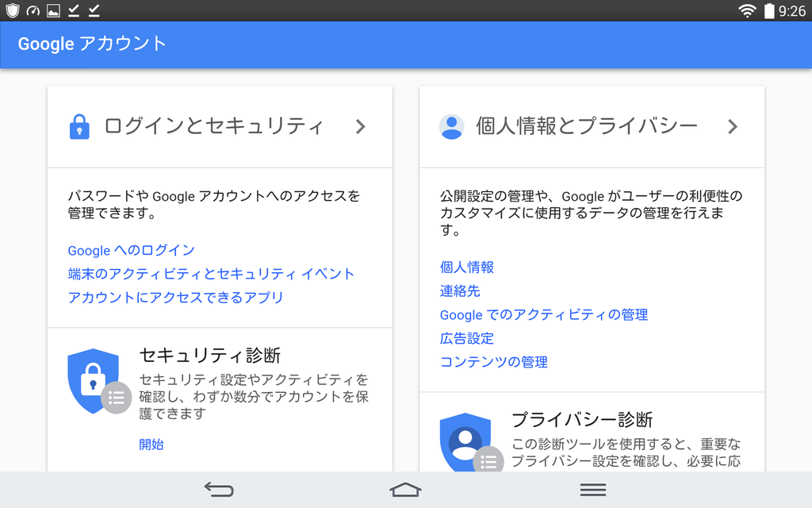Open the 広告設定 link
The image size is (812, 508).
click(466, 338)
